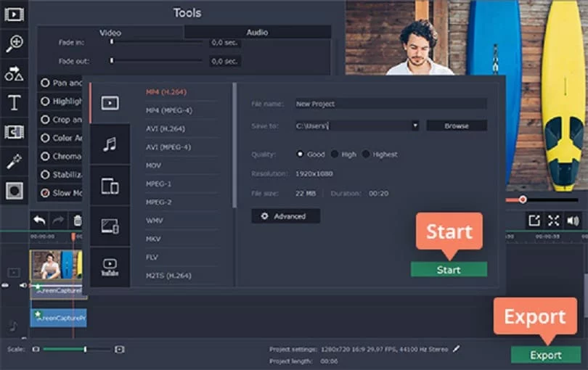
Task: Select WMV format
Action: click(x=154, y=221)
